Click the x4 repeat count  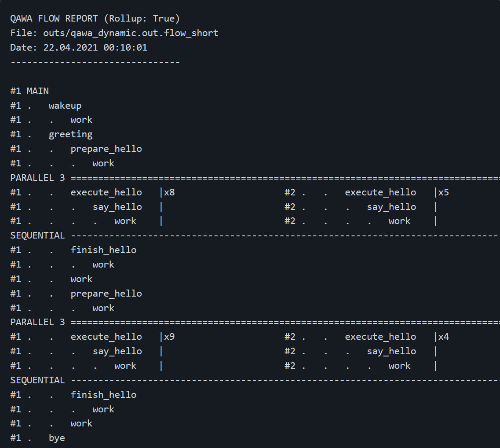click(x=443, y=337)
